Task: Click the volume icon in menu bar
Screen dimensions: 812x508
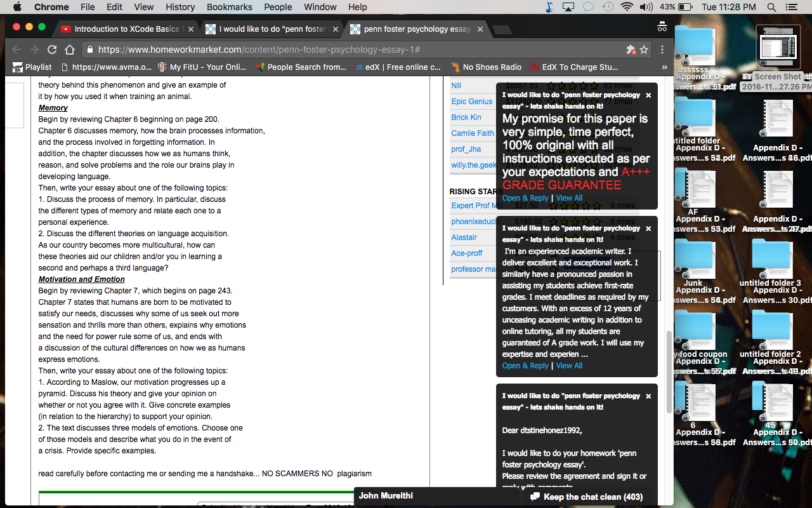Action: point(646,7)
